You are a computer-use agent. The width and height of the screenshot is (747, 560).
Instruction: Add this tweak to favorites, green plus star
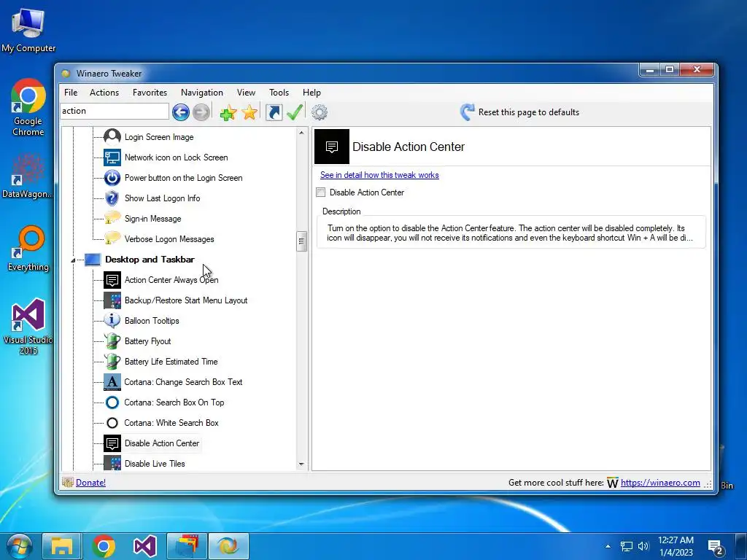click(x=228, y=112)
